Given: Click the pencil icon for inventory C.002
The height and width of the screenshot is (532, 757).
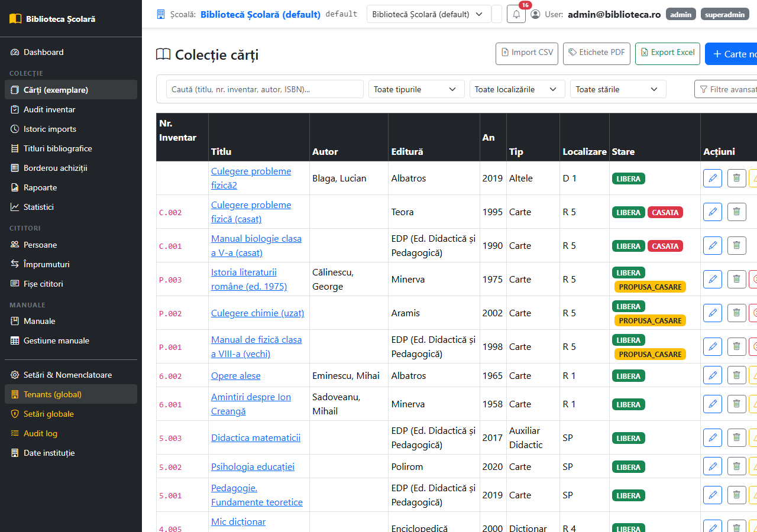Looking at the screenshot, I should pyautogui.click(x=713, y=212).
